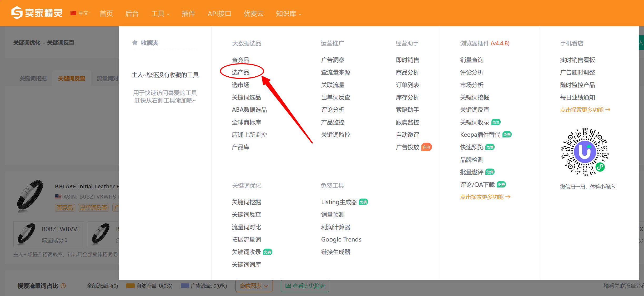Image resolution: width=644 pixels, height=296 pixels.
Task: Switch to the 关键词反查 tab
Action: pyautogui.click(x=72, y=78)
